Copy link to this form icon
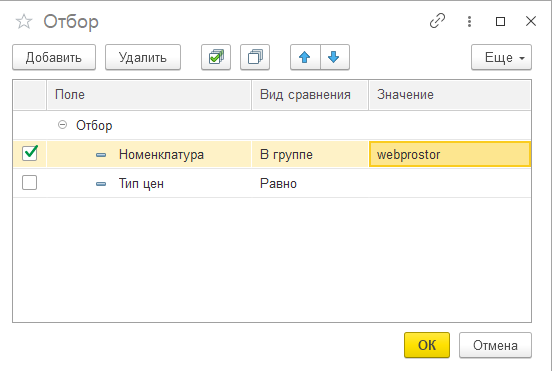This screenshot has width=552, height=371. point(438,21)
